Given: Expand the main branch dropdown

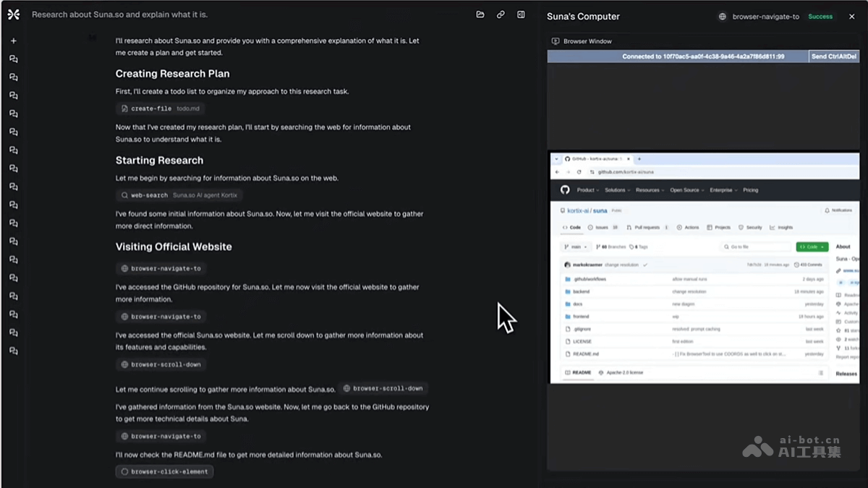Looking at the screenshot, I should [576, 247].
